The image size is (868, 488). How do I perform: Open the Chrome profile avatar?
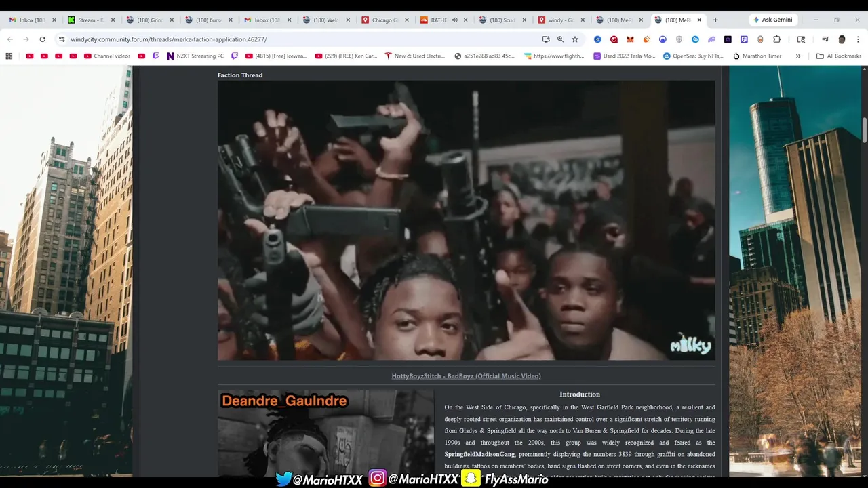[842, 39]
